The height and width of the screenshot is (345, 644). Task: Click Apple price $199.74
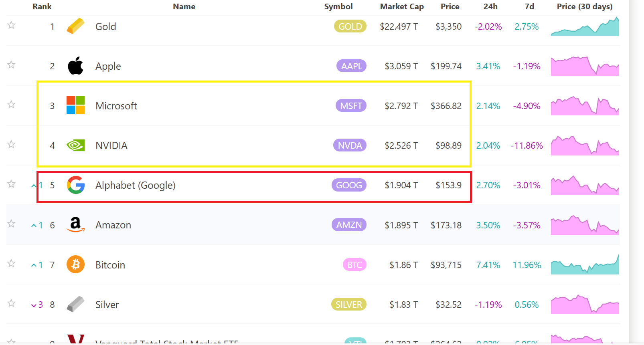pos(446,66)
